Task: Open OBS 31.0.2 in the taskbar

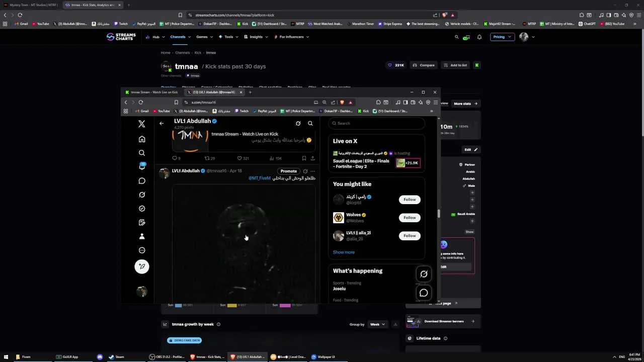Action: pos(168,357)
